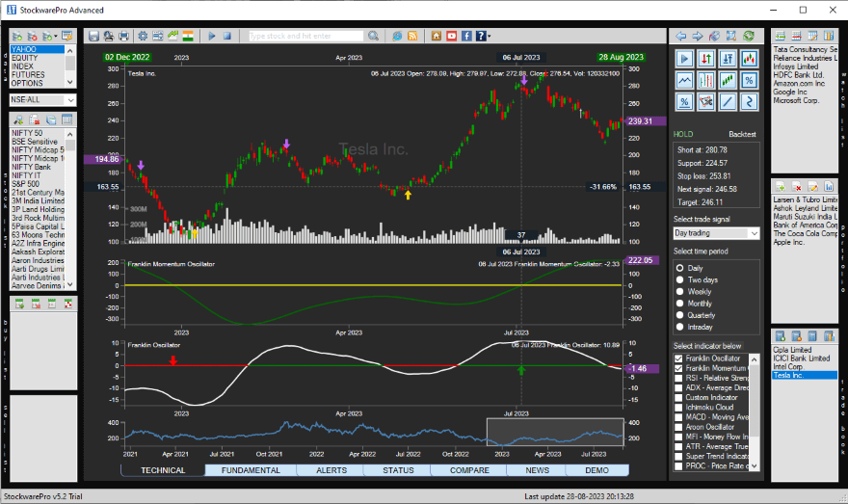Open the help icon dropdown arrow

tap(490, 37)
